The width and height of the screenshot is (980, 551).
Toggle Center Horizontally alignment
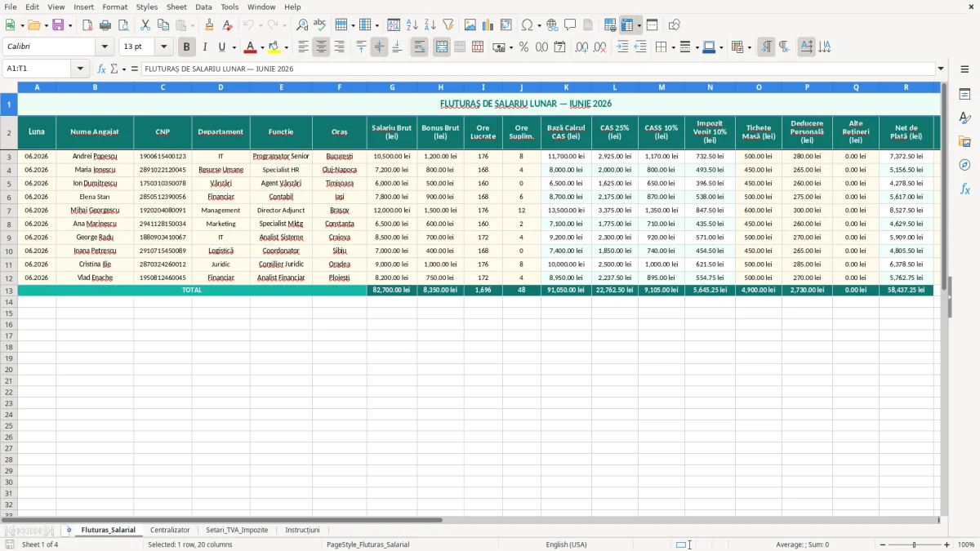coord(321,47)
